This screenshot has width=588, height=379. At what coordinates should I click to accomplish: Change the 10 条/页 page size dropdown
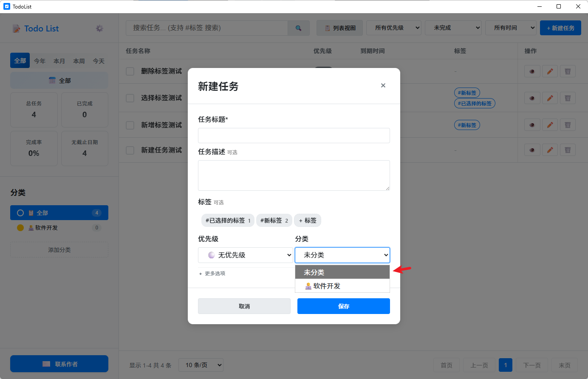201,365
